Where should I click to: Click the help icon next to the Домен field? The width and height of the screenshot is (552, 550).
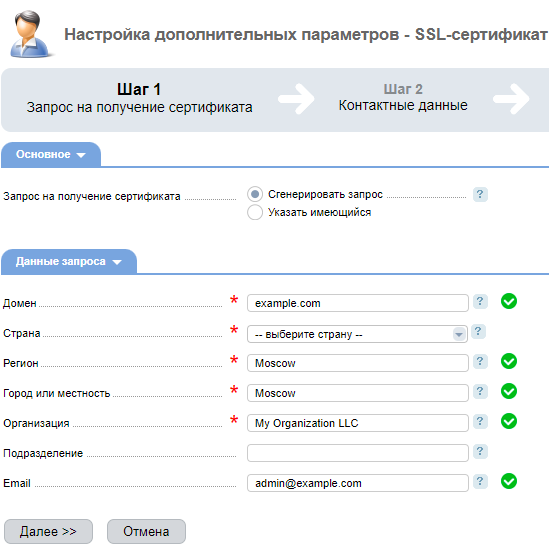480,301
